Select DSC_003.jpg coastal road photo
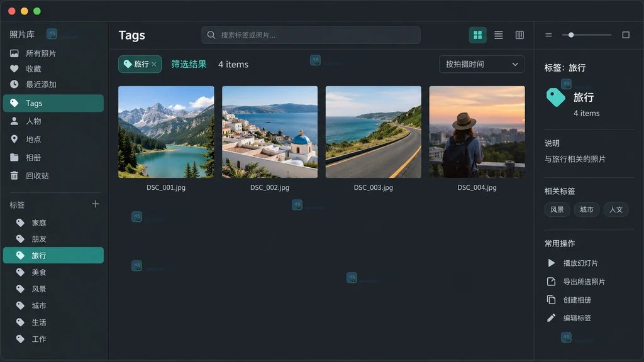 pos(374,132)
